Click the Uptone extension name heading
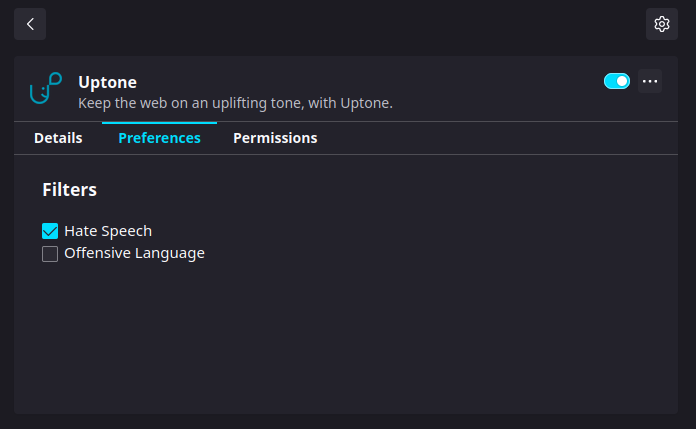This screenshot has width=696, height=429. (x=107, y=82)
